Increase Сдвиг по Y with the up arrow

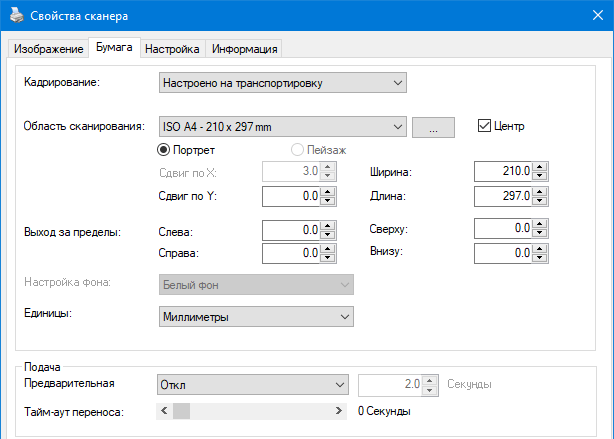(x=327, y=192)
